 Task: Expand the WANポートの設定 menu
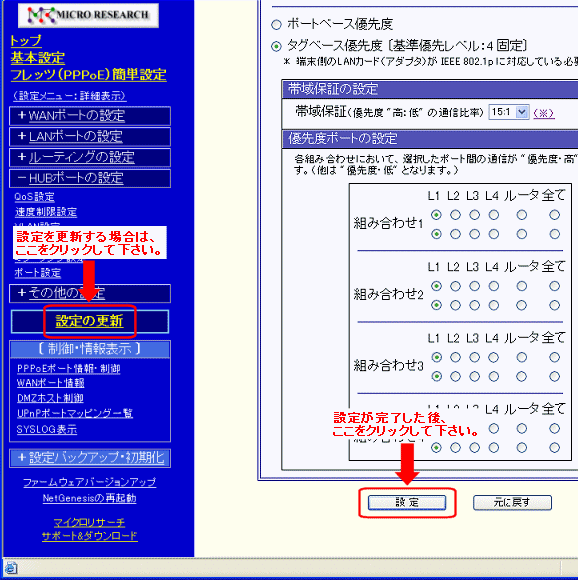click(x=90, y=116)
